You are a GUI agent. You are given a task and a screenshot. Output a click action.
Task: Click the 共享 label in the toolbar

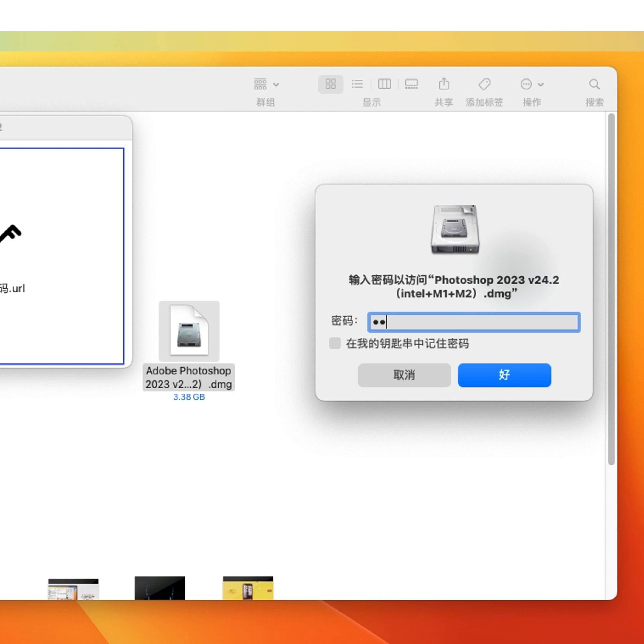tap(444, 102)
